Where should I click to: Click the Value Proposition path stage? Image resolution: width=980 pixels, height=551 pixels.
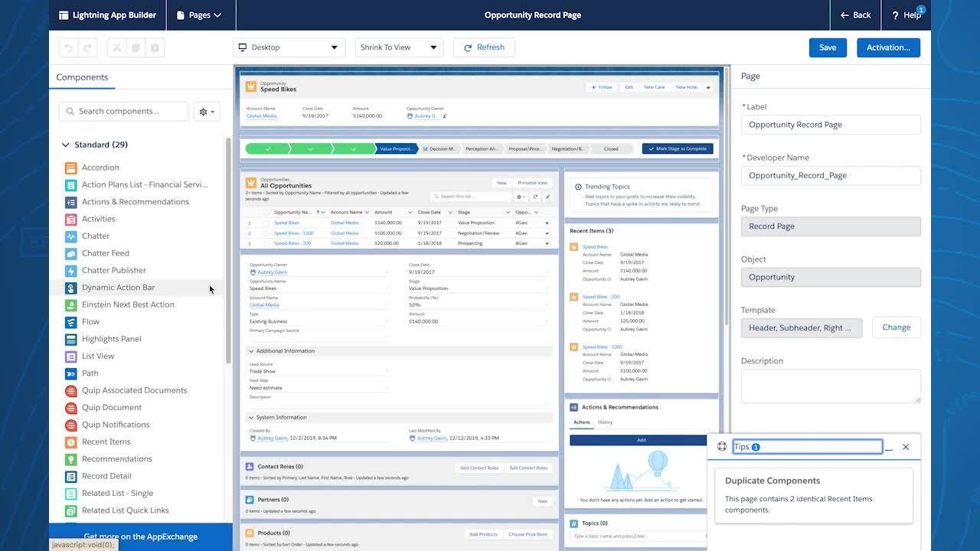[397, 148]
